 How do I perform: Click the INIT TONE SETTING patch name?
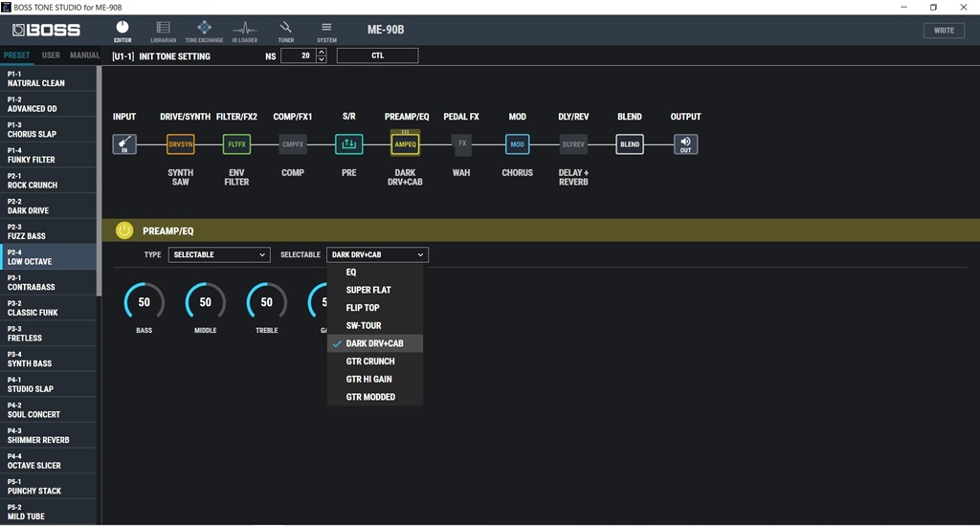click(x=174, y=56)
